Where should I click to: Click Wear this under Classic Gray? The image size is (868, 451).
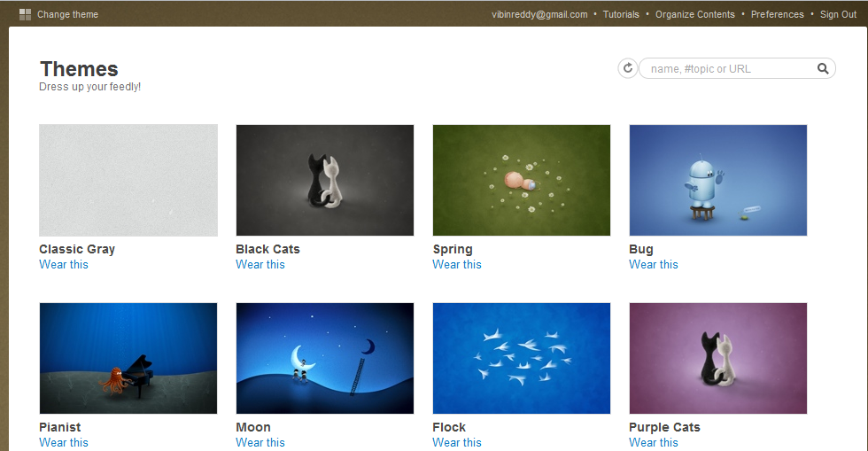click(x=64, y=264)
